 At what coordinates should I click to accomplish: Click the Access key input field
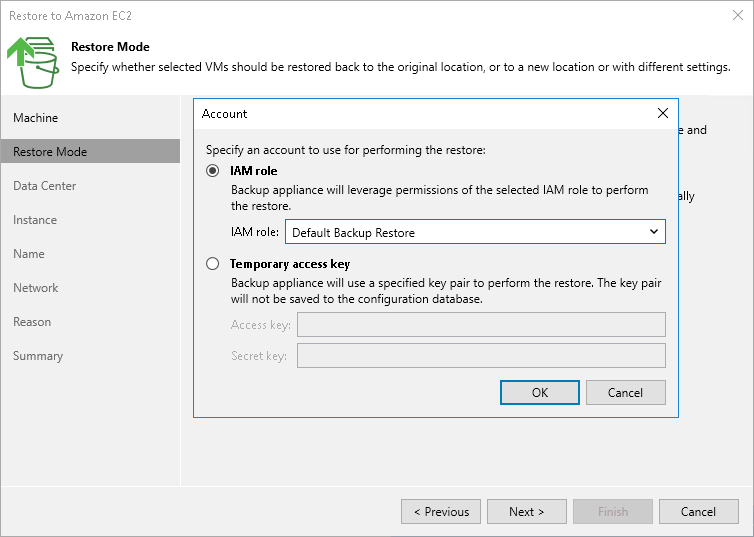point(481,324)
